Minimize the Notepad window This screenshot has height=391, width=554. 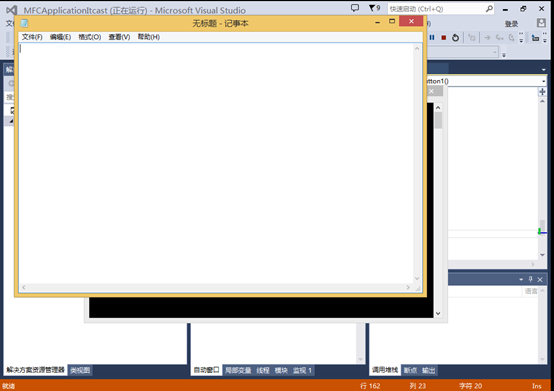point(377,22)
